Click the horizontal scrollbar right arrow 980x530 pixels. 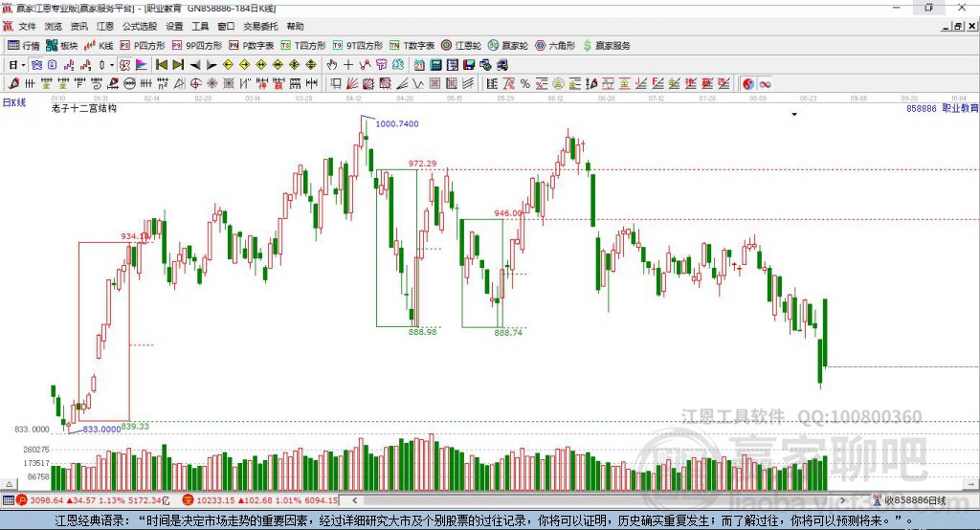point(842,500)
